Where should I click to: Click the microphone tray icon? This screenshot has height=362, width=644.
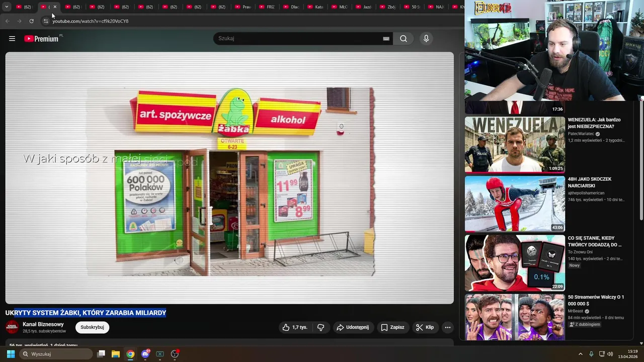[591, 354]
